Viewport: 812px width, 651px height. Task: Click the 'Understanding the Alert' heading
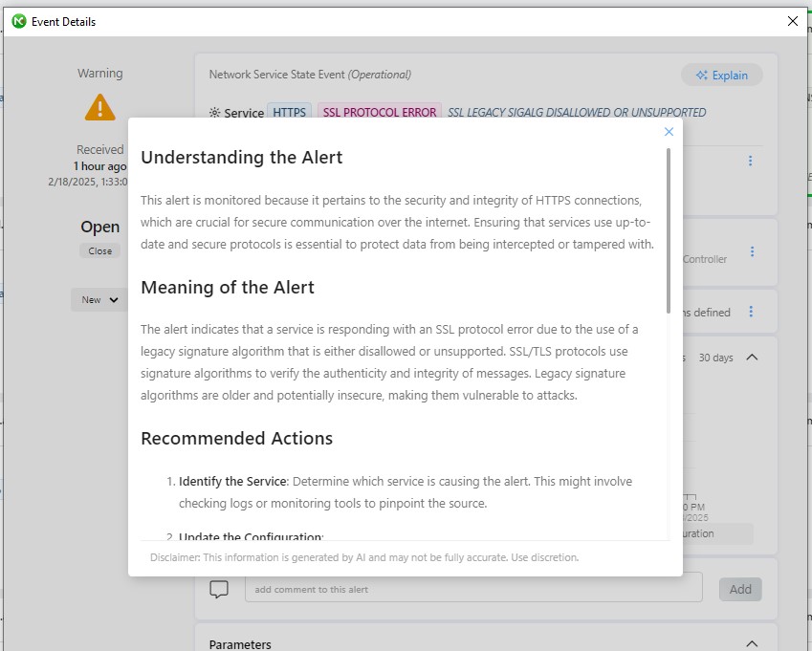pos(241,158)
